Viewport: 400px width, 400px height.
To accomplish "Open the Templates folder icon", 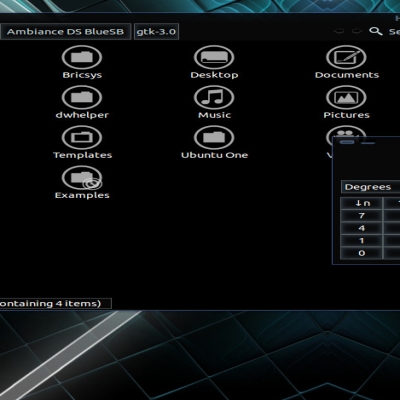I will pos(82,137).
